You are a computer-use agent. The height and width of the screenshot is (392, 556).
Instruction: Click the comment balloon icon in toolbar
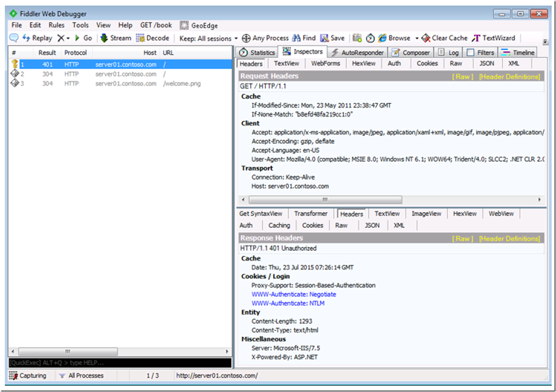click(x=14, y=38)
